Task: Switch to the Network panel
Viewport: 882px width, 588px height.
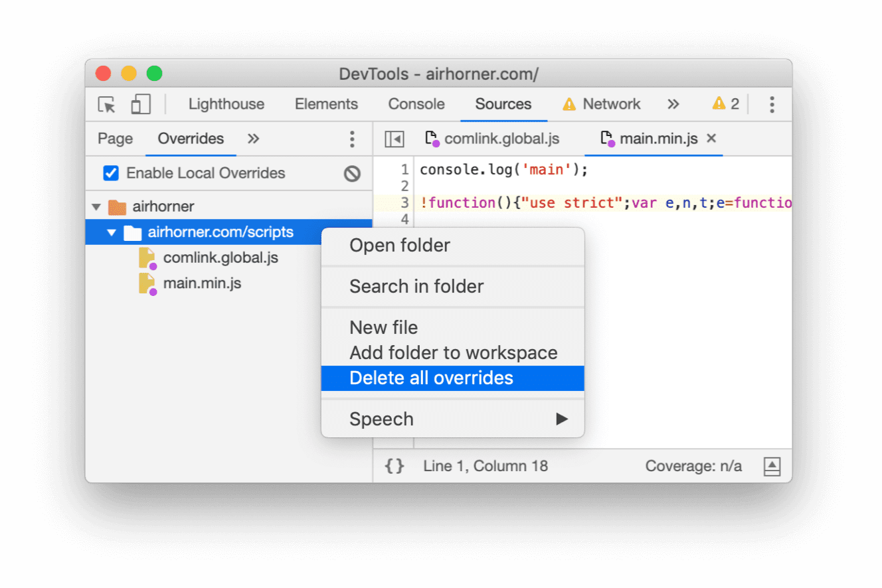Action: click(611, 104)
